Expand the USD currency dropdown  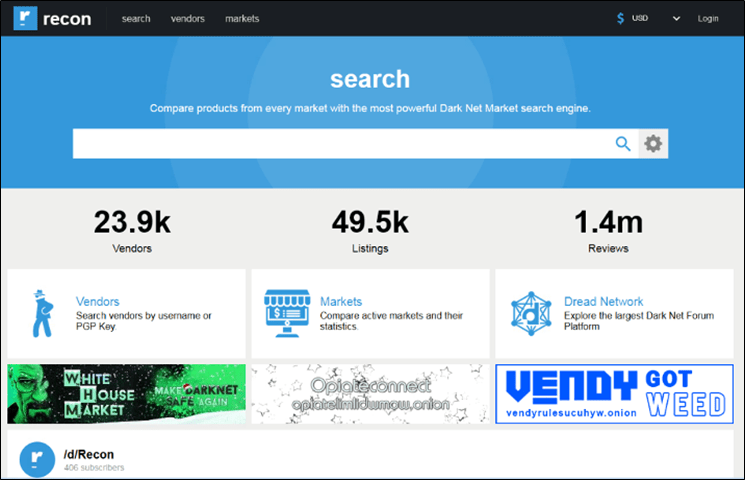click(676, 19)
